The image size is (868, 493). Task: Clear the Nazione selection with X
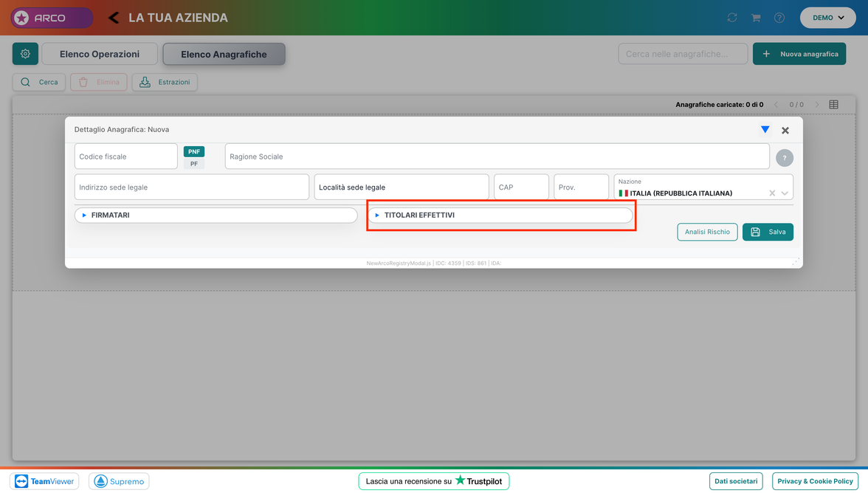[772, 193]
